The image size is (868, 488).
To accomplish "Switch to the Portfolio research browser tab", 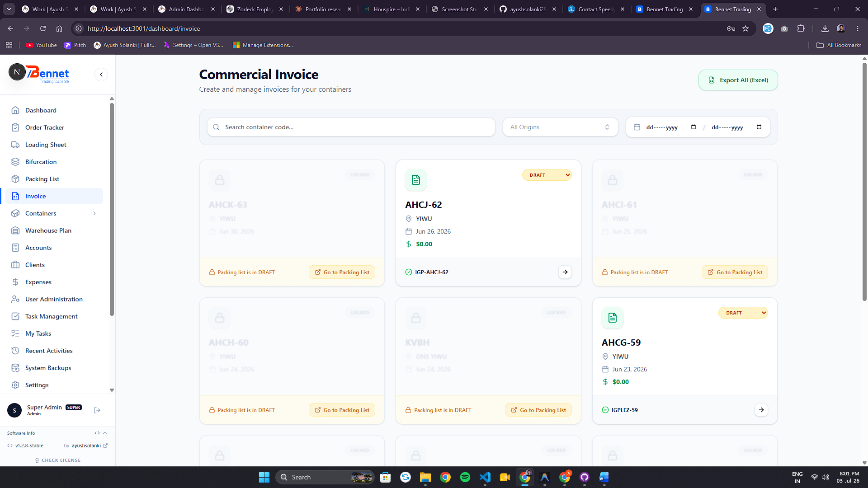I will [323, 9].
